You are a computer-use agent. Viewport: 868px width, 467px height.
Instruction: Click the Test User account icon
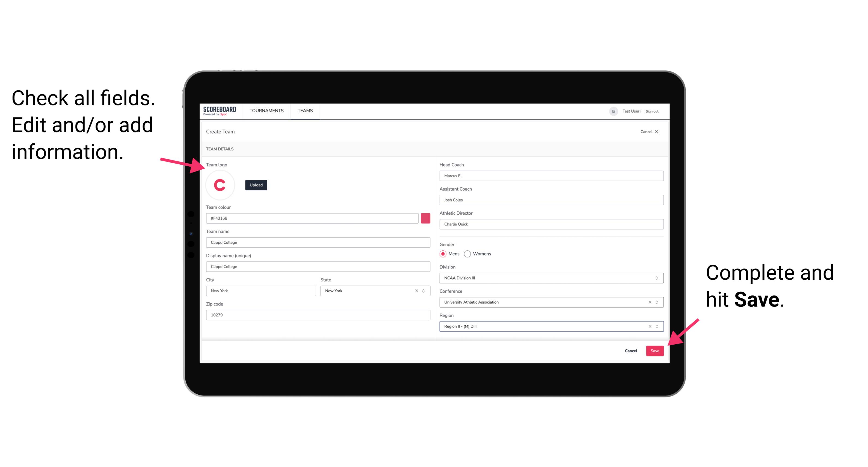coord(612,111)
